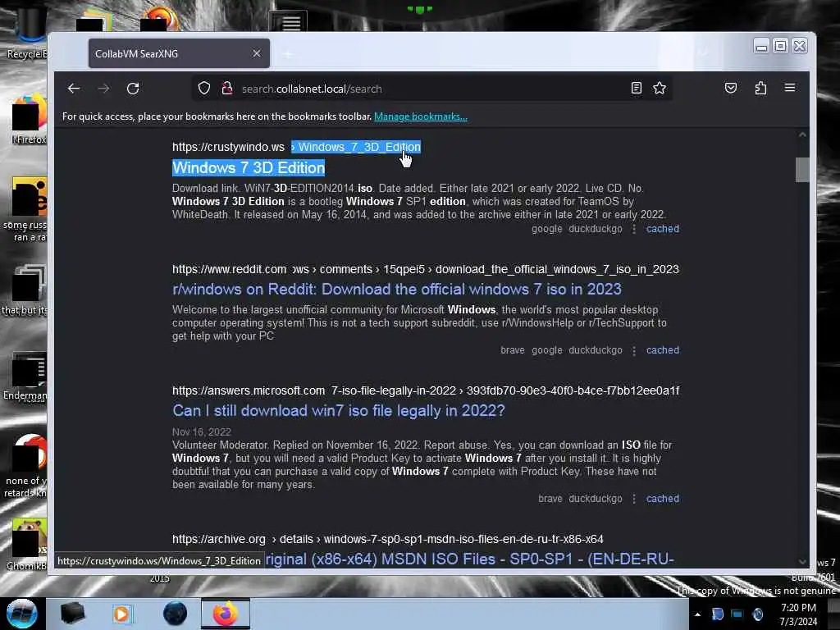Image resolution: width=840 pixels, height=630 pixels.
Task: Click brave engine under Reddit result
Action: click(513, 350)
